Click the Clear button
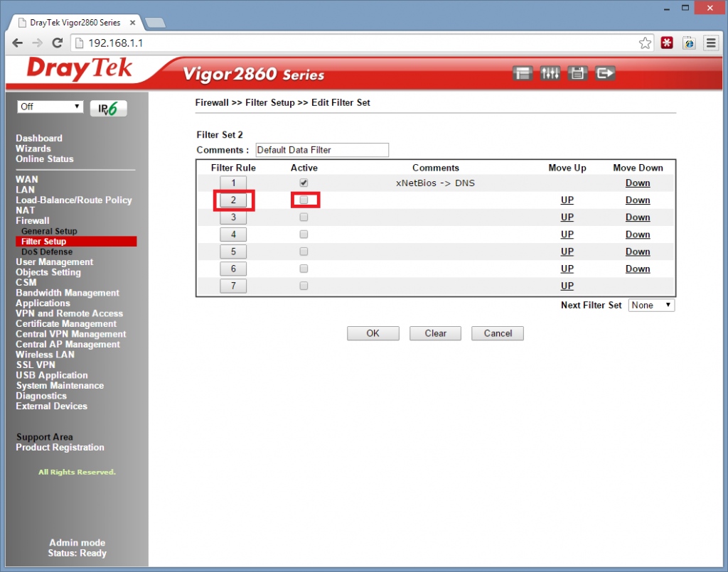Screen dimensions: 728x572 click(436, 333)
